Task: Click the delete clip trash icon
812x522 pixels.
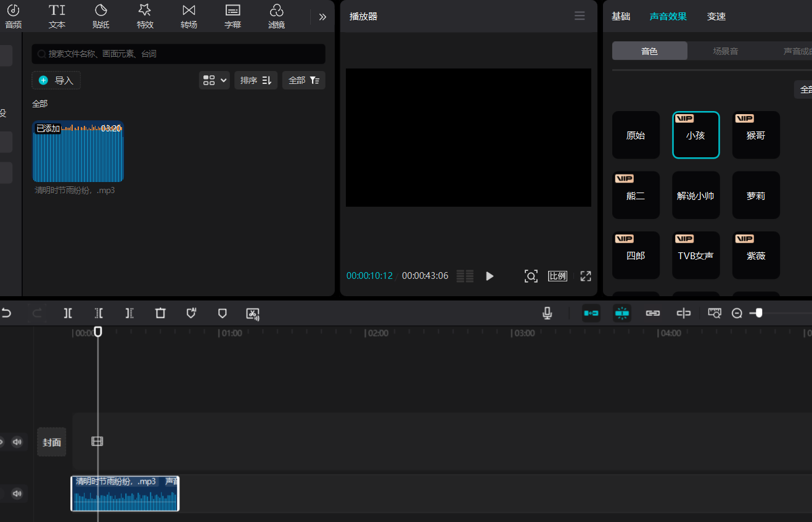Action: 160,313
